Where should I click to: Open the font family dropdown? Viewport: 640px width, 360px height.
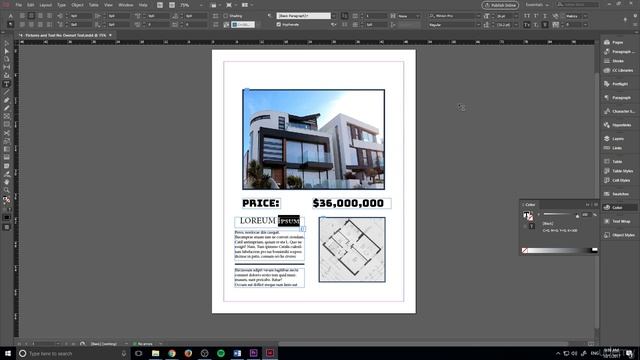pos(478,16)
